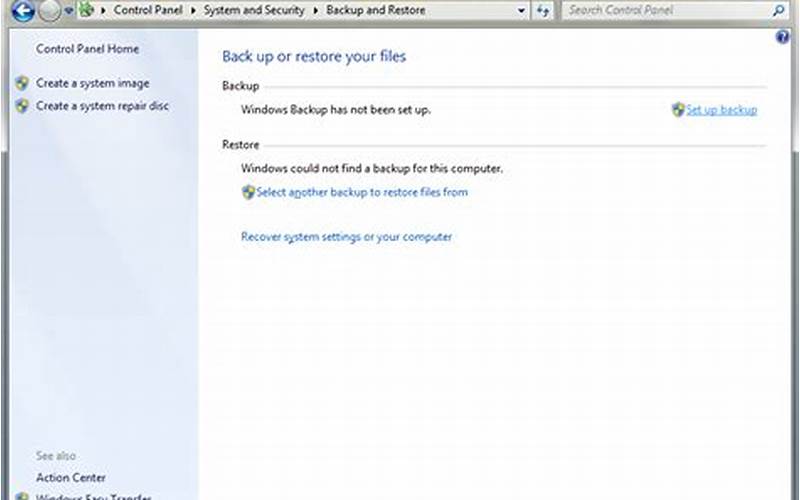
Task: Refresh the Backup and Restore page
Action: [543, 10]
